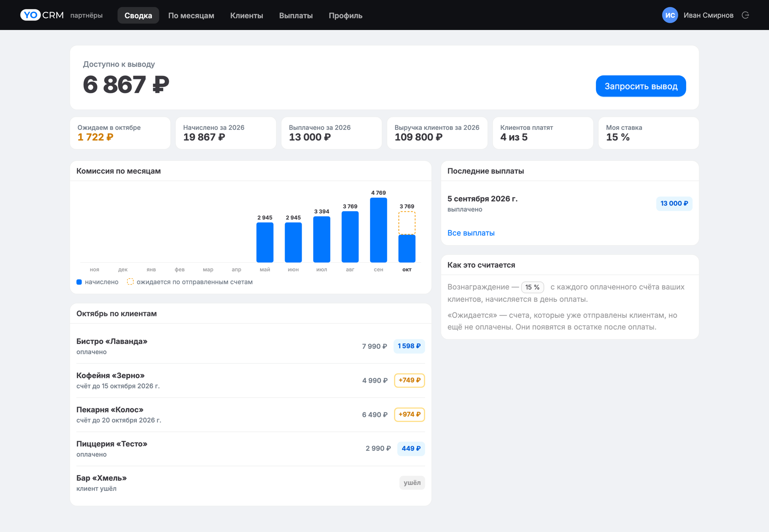Click the +974 ₽ pending badge for Колос
This screenshot has width=769, height=532.
click(x=409, y=414)
